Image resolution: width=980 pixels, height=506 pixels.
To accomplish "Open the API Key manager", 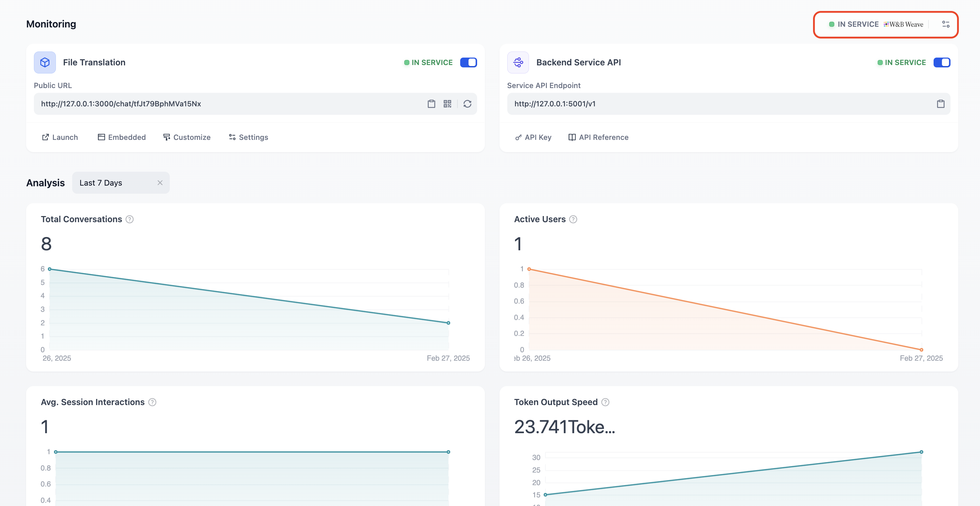I will click(x=533, y=137).
